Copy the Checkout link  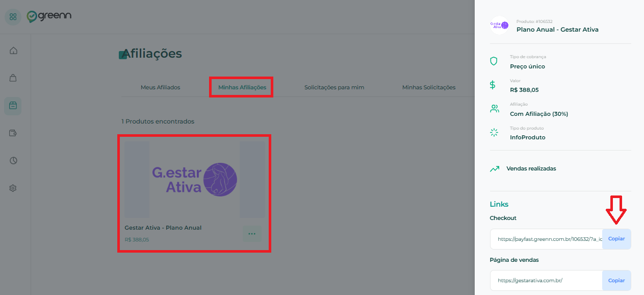[x=616, y=239]
